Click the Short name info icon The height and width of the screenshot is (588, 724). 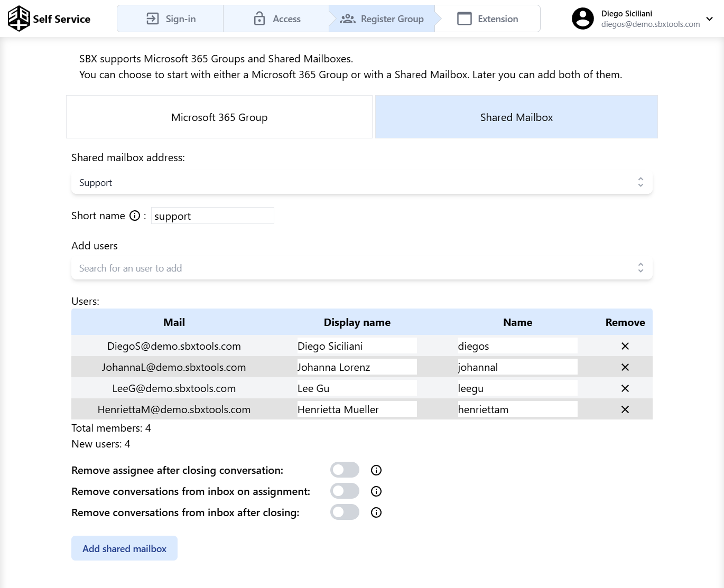pos(135,216)
